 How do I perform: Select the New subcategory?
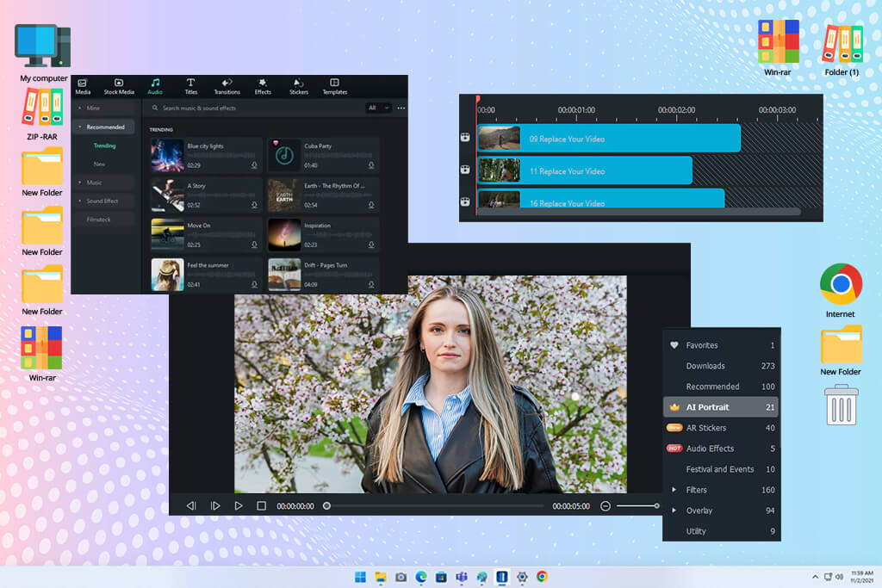pos(100,164)
